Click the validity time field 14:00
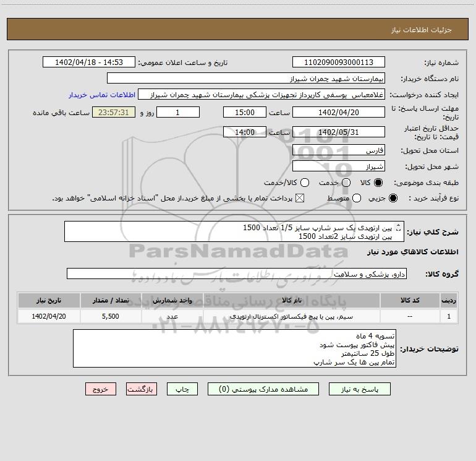 pos(245,132)
